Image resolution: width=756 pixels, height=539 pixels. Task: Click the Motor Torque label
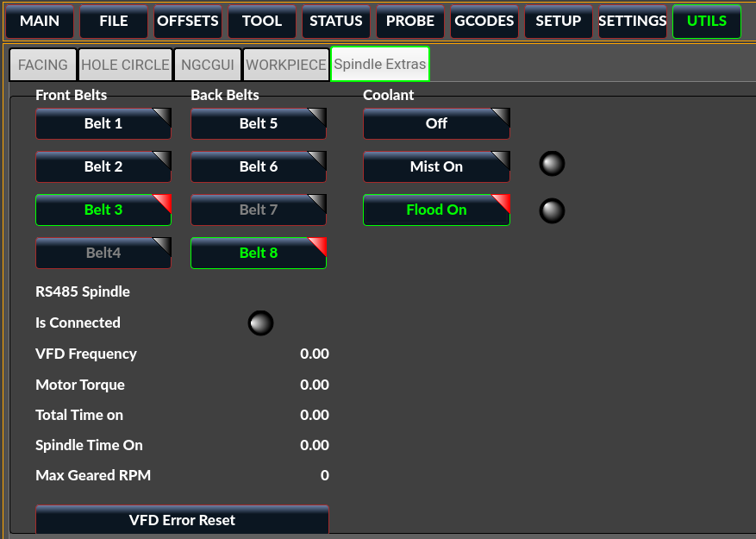(80, 385)
